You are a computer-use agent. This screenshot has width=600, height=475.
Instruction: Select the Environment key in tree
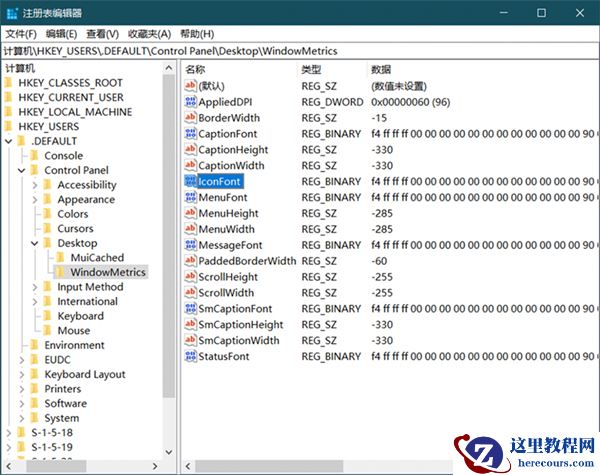coord(74,345)
